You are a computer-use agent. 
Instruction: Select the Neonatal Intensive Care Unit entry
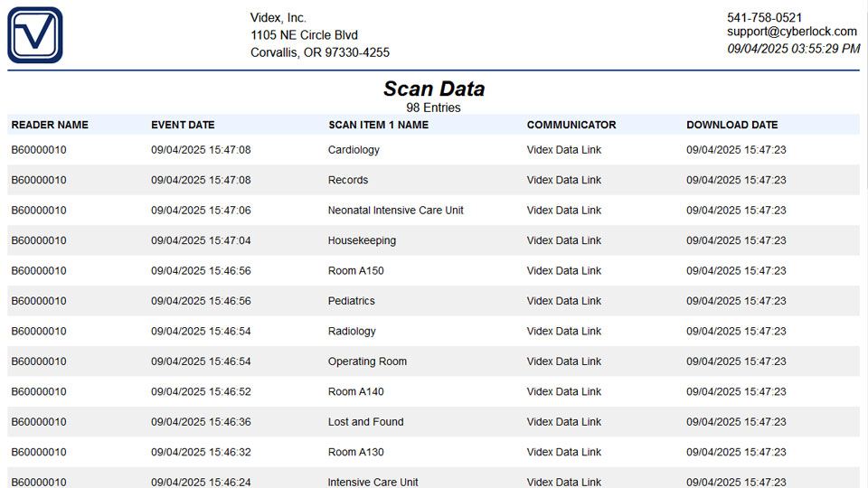(x=395, y=211)
